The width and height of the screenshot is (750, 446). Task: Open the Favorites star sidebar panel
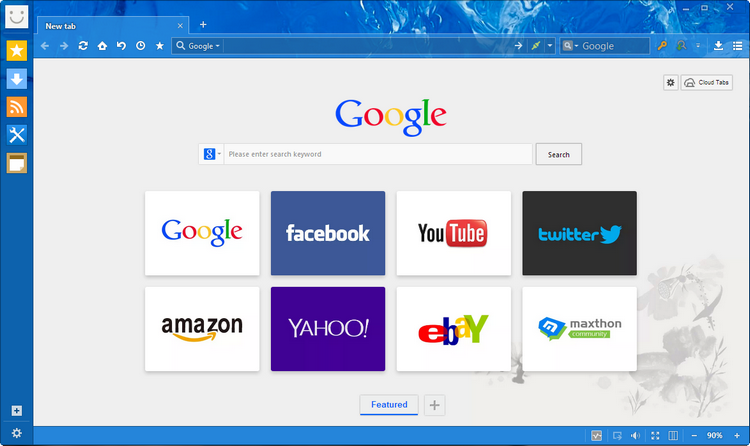click(17, 50)
